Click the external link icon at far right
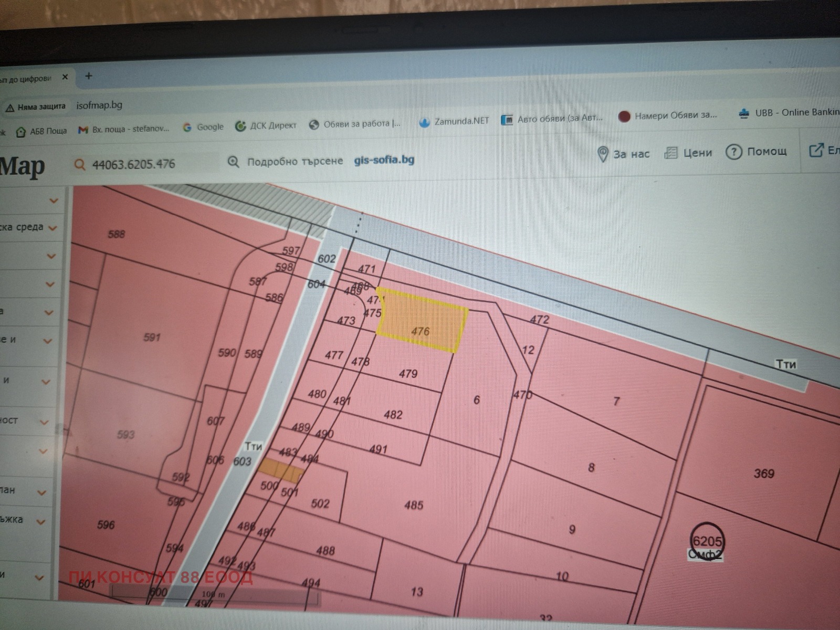 pyautogui.click(x=816, y=151)
